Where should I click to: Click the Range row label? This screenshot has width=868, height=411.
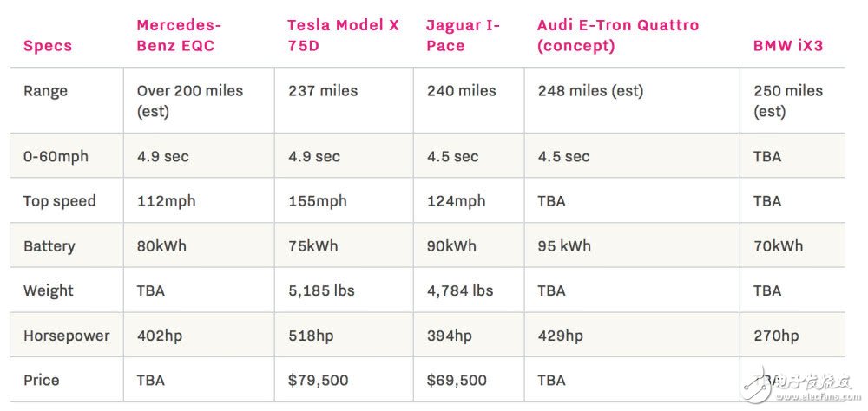pos(45,91)
